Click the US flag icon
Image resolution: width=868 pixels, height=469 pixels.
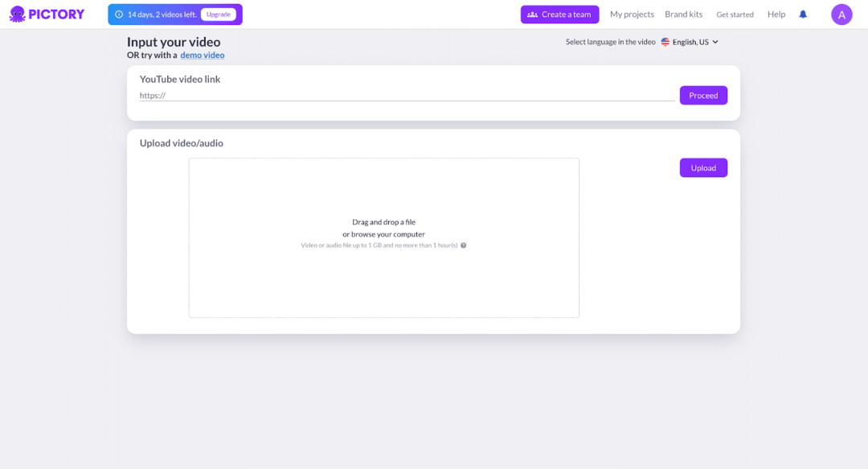coord(665,42)
